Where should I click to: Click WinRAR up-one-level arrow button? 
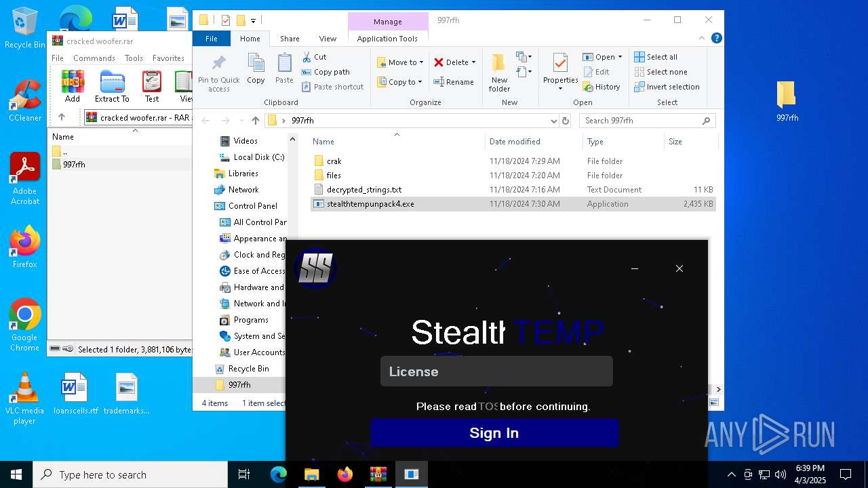click(62, 117)
